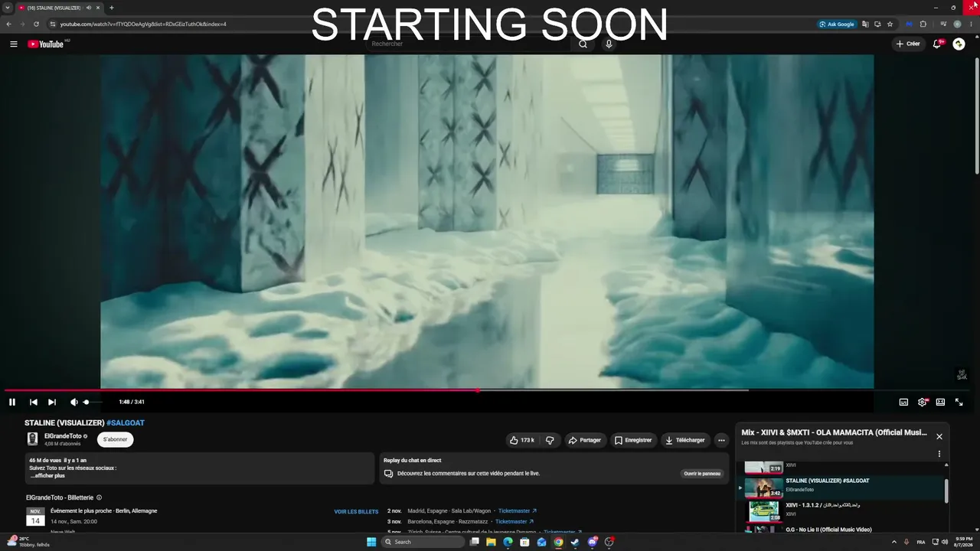
Task: Click the YouTube search magnifier button
Action: [x=583, y=44]
